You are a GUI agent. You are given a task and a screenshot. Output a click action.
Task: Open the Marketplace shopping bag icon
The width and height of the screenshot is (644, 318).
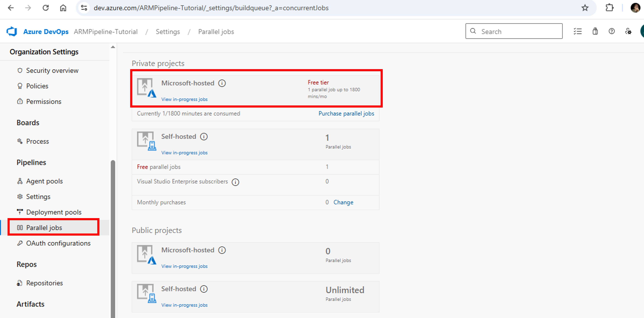(x=595, y=31)
